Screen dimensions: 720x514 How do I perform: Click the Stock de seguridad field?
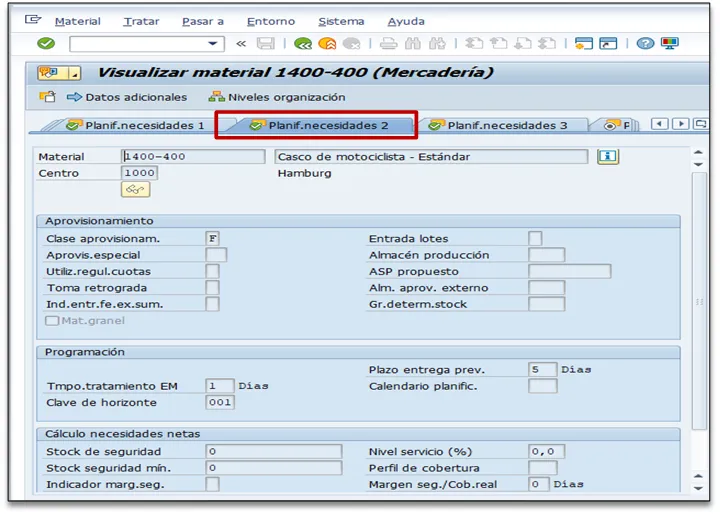coord(273,451)
